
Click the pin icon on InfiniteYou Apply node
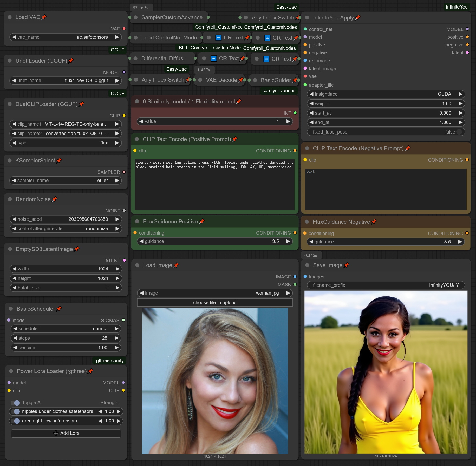tap(358, 18)
